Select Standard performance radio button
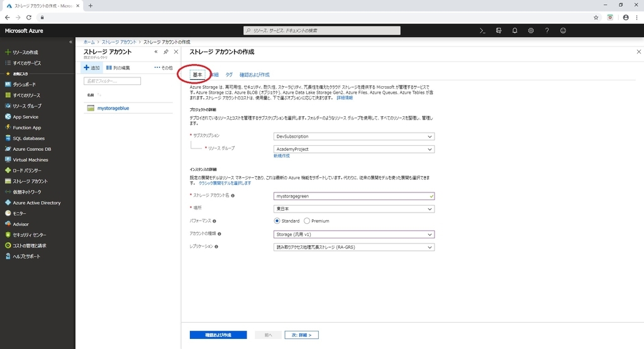 (277, 221)
